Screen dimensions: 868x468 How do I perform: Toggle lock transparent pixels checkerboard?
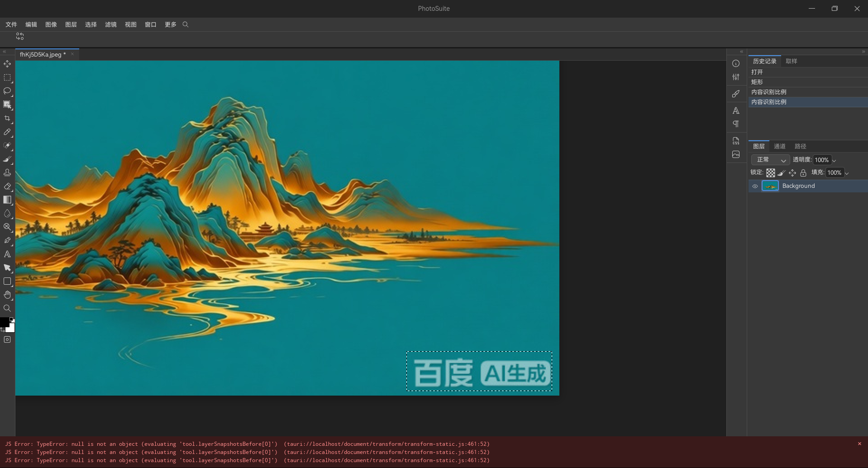click(770, 172)
